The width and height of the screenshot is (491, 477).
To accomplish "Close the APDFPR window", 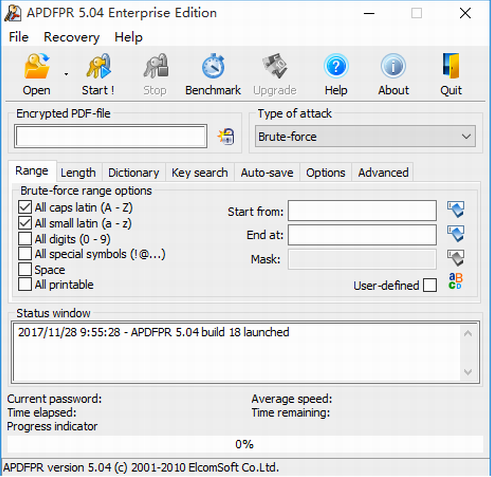I will (465, 13).
